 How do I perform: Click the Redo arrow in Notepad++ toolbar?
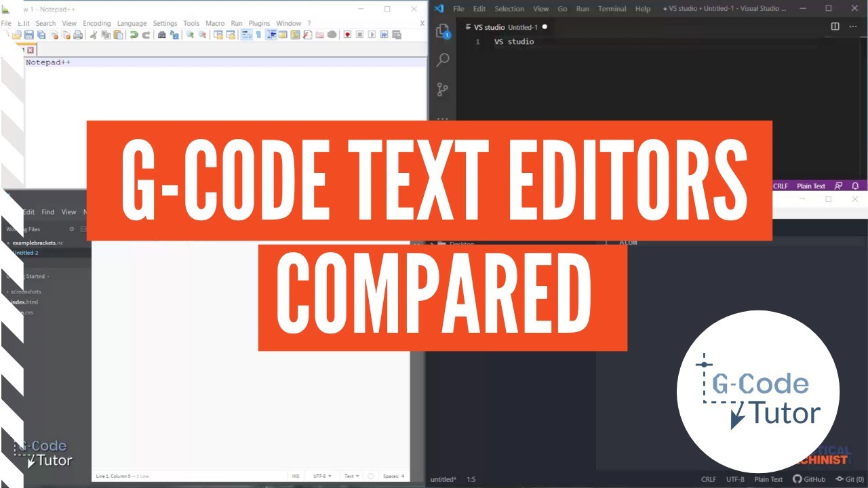coord(146,35)
